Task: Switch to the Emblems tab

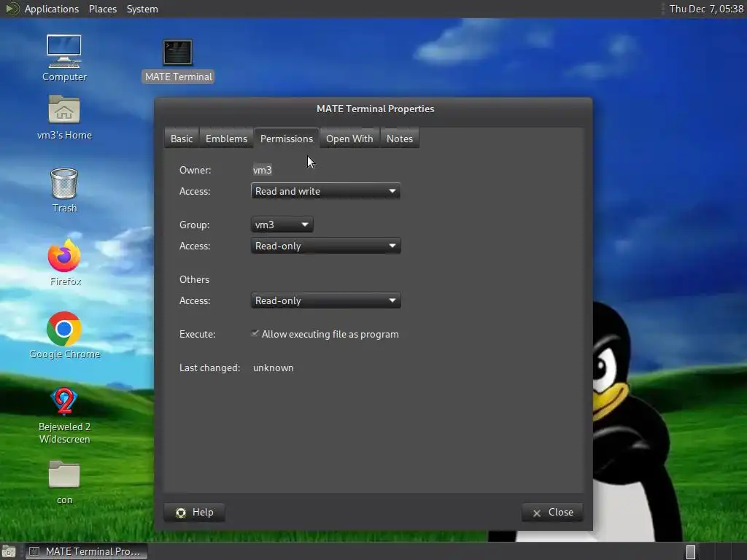Action: tap(226, 139)
